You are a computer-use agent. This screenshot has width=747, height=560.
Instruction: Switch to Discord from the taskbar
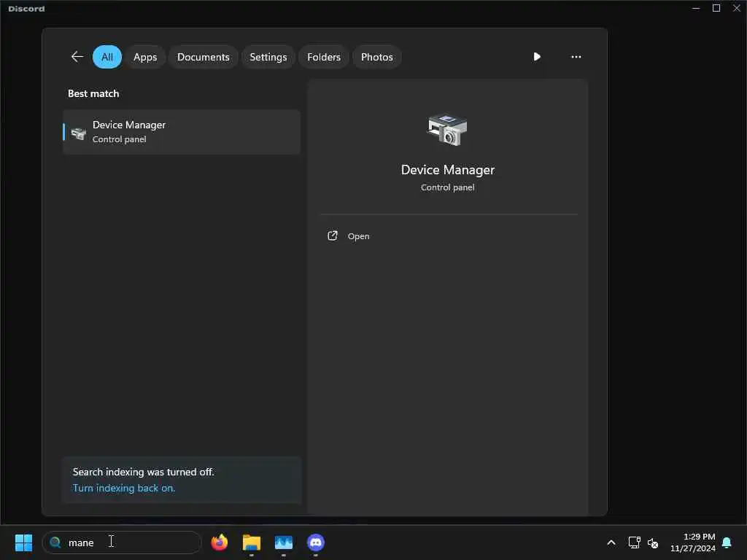315,542
